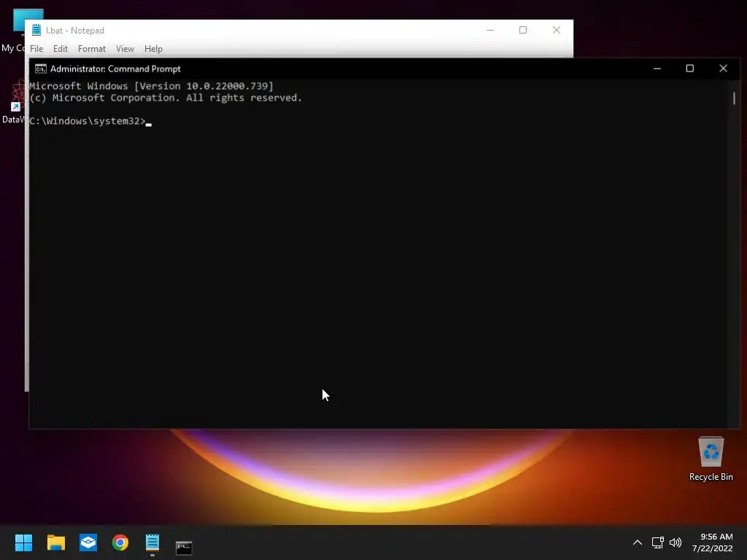Image resolution: width=747 pixels, height=560 pixels.
Task: Switch to Notepad via taskbar icon
Action: coord(152,542)
